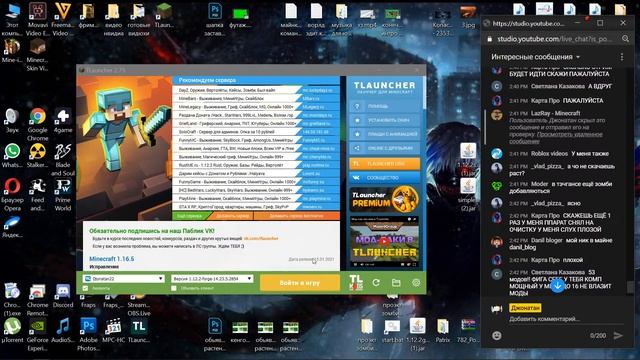Open Opera browser desktop icon
Image resolution: width=640 pixels, height=360 pixels.
(x=12, y=187)
